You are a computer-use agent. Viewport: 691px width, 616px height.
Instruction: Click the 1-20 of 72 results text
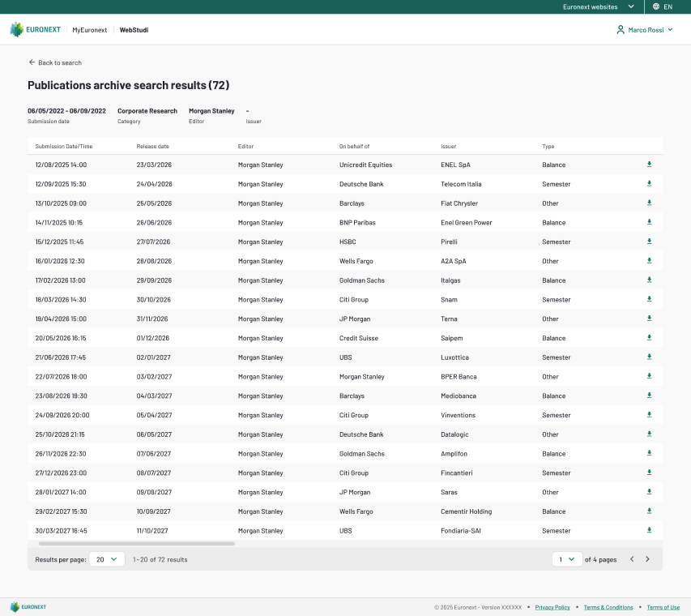[x=160, y=559]
